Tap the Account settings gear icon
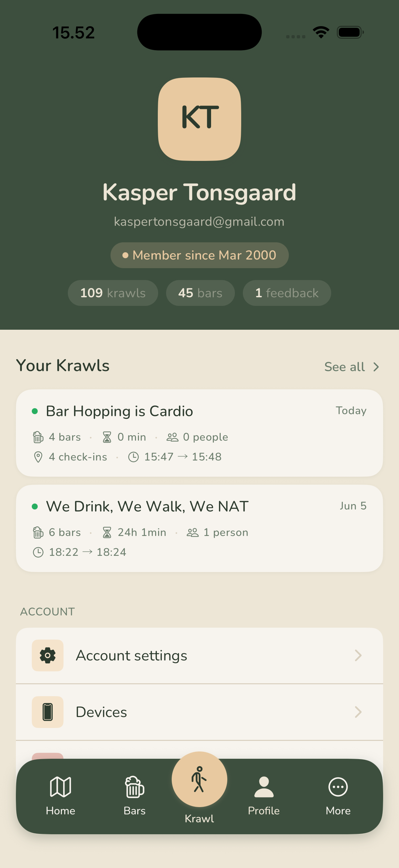399x868 pixels. click(47, 655)
